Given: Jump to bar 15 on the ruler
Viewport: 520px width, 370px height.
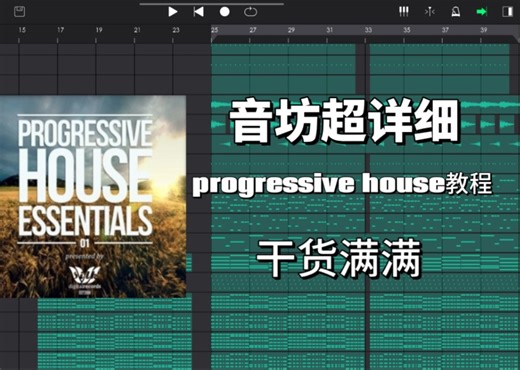Looking at the screenshot, I should (x=22, y=30).
